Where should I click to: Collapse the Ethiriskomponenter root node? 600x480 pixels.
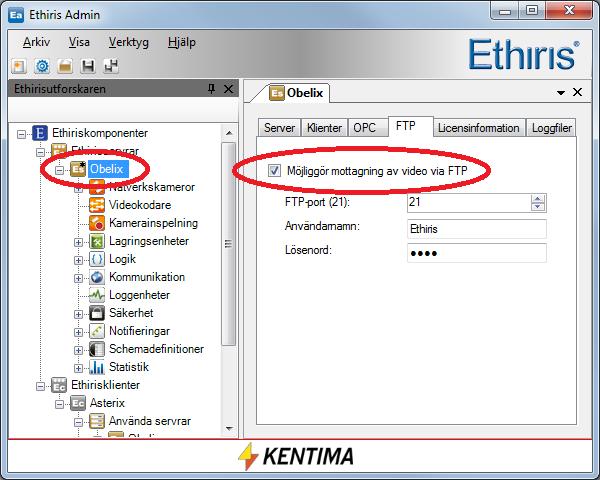[21, 134]
